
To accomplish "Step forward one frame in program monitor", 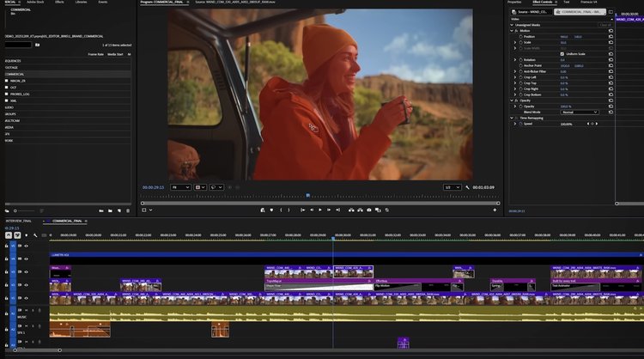I will point(329,210).
